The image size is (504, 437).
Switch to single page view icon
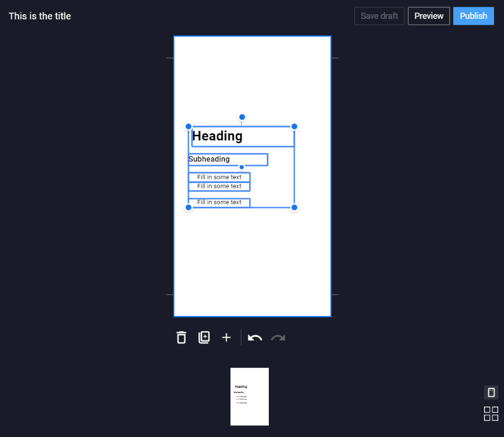(491, 392)
